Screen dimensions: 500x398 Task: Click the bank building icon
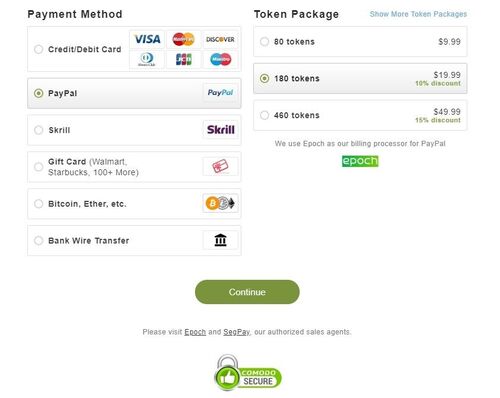pyautogui.click(x=221, y=240)
